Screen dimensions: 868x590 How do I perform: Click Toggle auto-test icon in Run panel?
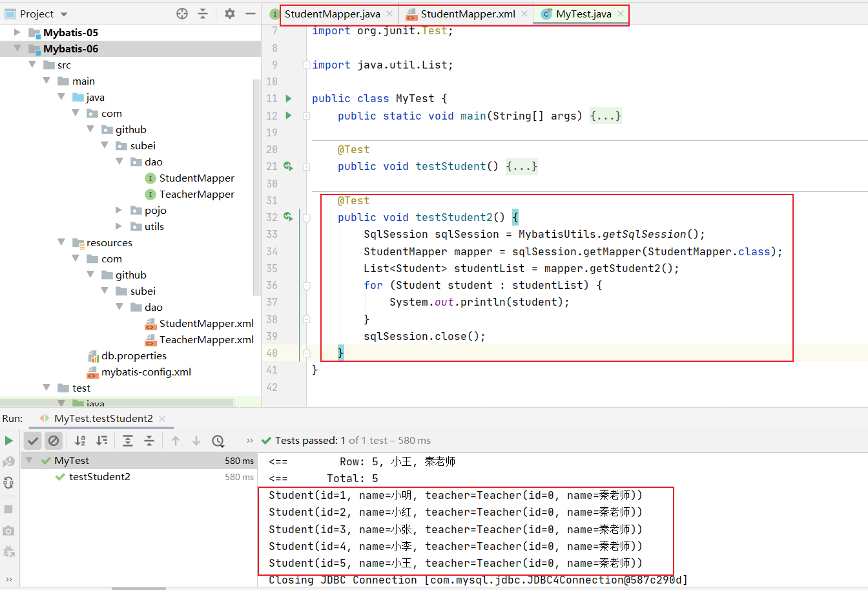(x=8, y=483)
